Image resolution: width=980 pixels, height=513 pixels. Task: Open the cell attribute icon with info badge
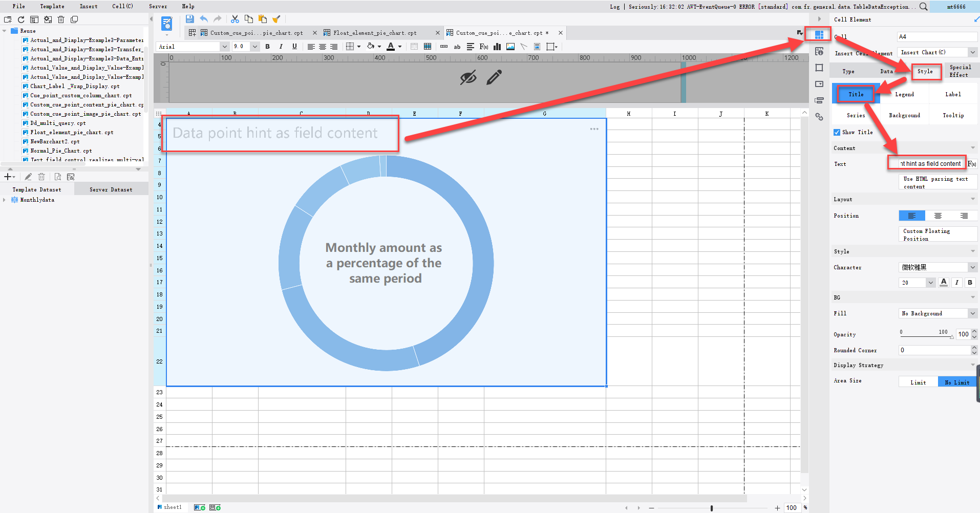(819, 51)
